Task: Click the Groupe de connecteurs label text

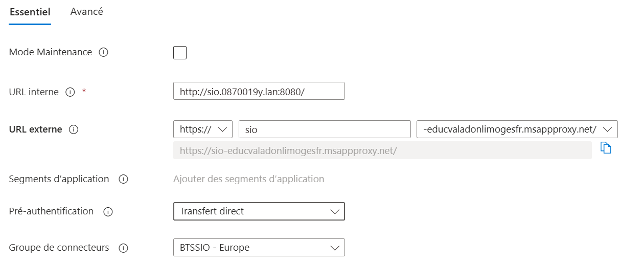Action: pos(59,248)
